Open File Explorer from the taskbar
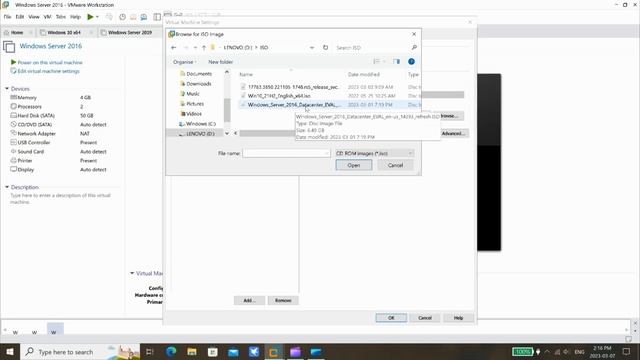 click(191, 351)
